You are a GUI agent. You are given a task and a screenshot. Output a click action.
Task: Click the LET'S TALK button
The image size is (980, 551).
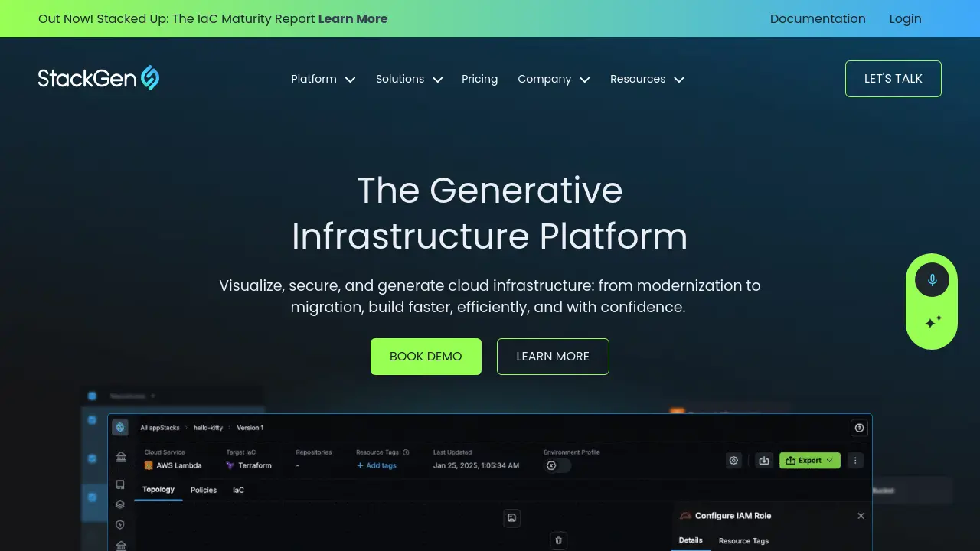(x=893, y=79)
